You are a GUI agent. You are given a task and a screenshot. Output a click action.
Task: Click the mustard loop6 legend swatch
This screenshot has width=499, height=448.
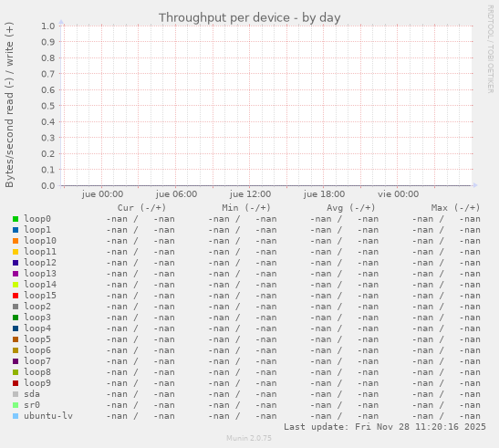point(16,350)
